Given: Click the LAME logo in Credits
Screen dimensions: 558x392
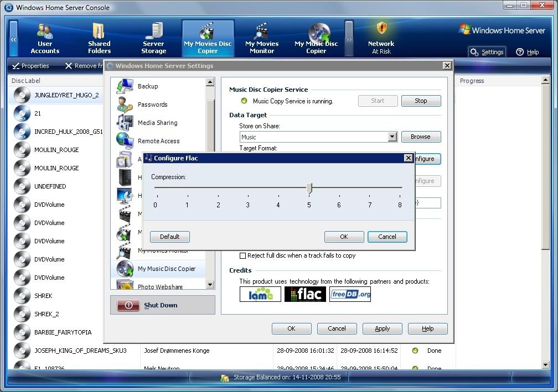Looking at the screenshot, I should [260, 294].
